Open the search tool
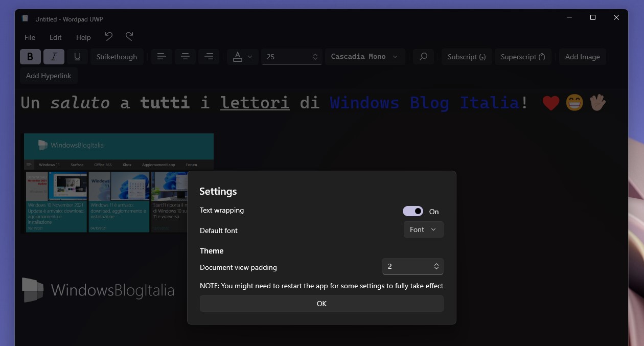 [423, 57]
